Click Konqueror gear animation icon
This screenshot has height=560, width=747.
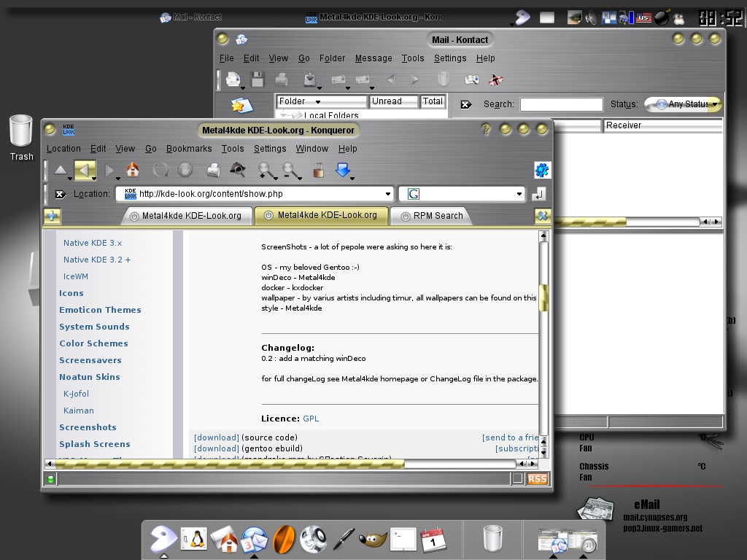[x=542, y=170]
